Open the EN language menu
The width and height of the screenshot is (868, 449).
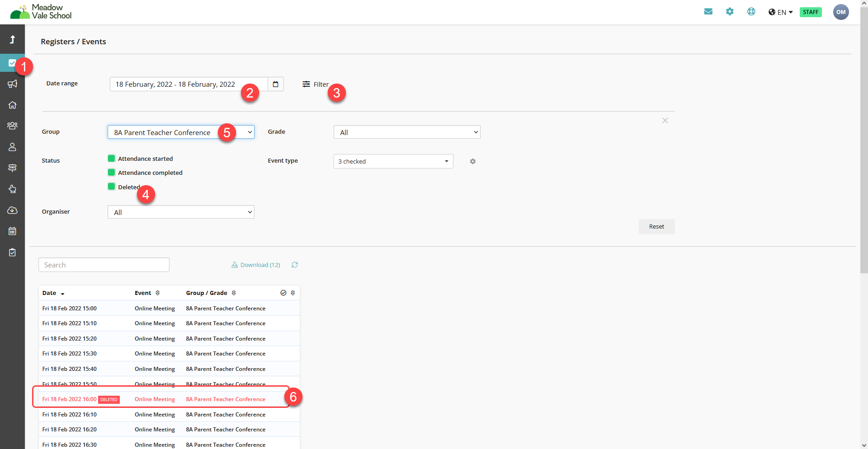(781, 12)
